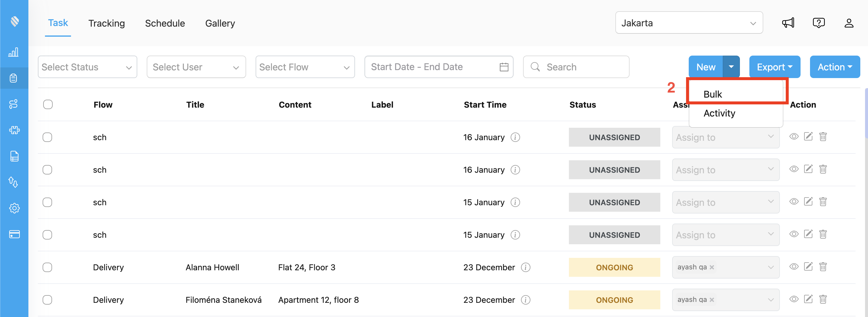868x317 pixels.
Task: Check the select-all checkbox in table header
Action: pos(48,104)
